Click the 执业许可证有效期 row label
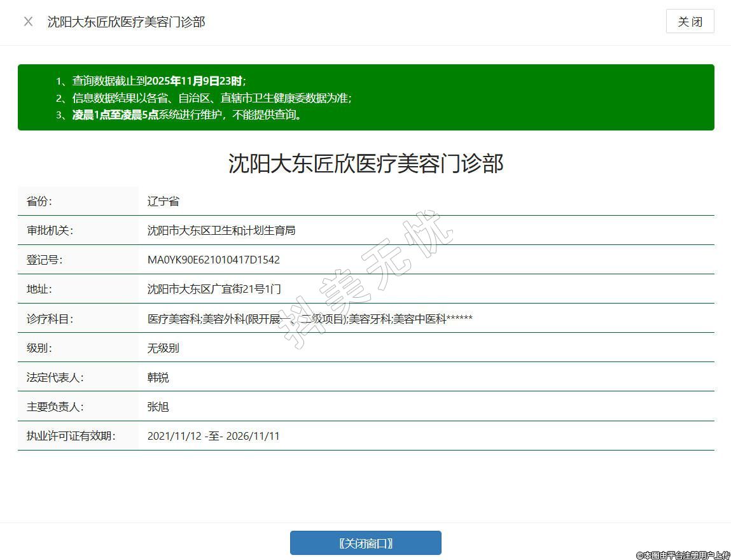The image size is (731, 560). [x=71, y=436]
